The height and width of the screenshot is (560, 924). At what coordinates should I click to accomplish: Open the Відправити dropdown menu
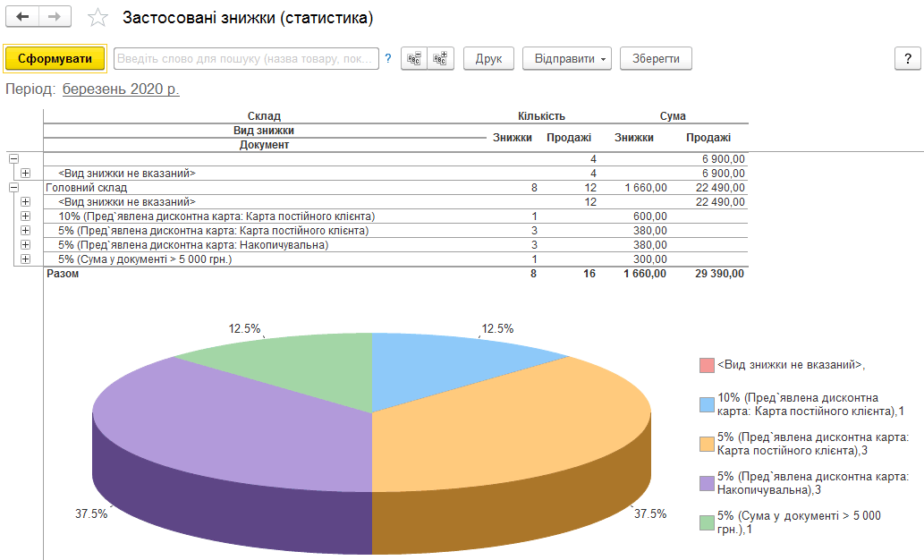click(567, 58)
